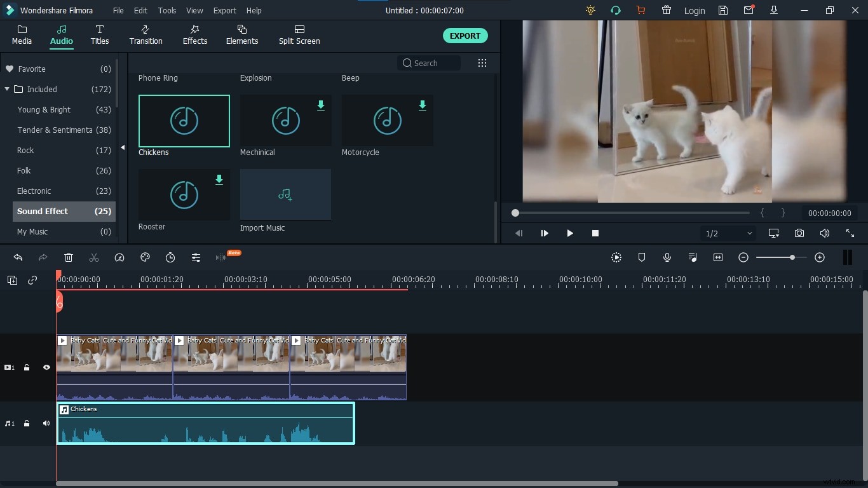Take a snapshot of the preview
Screen dimensions: 868x488
click(799, 233)
